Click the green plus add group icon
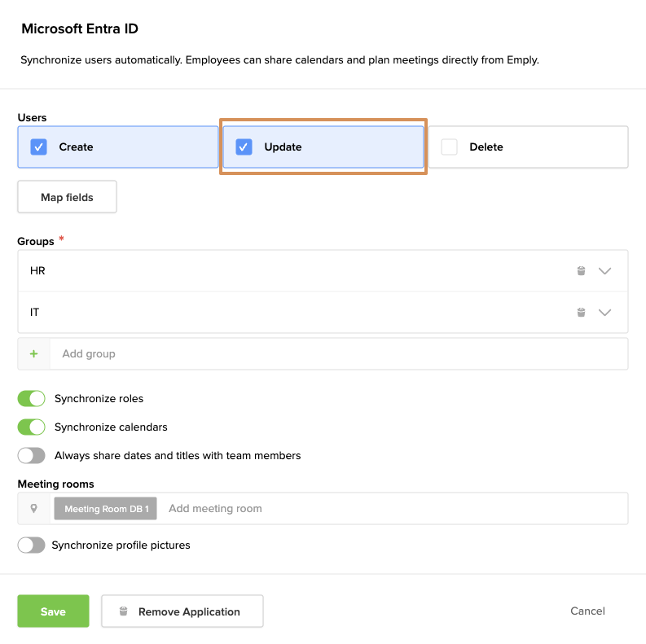Viewport: 646px width, 644px height. tap(34, 354)
